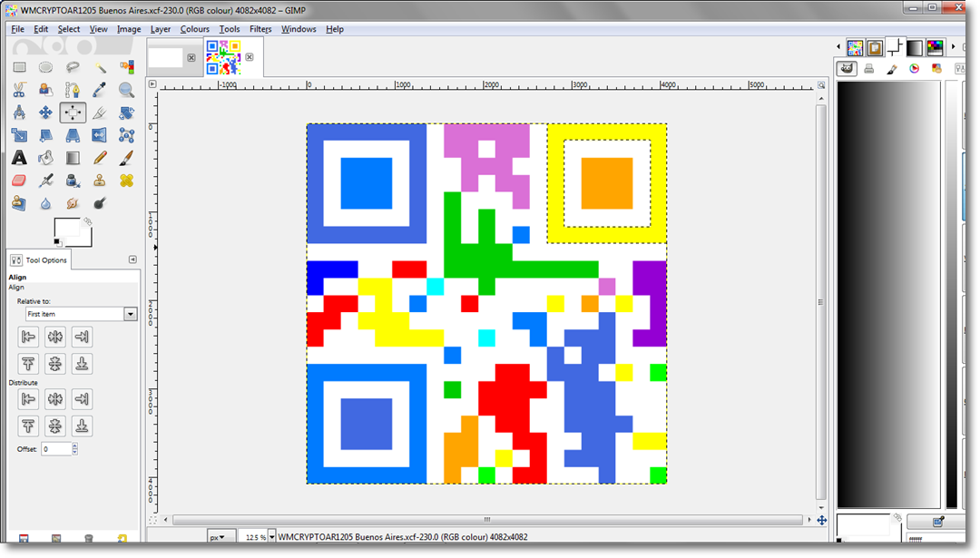Open the Colours menu
Screen dimensions: 980x558
pyautogui.click(x=195, y=29)
